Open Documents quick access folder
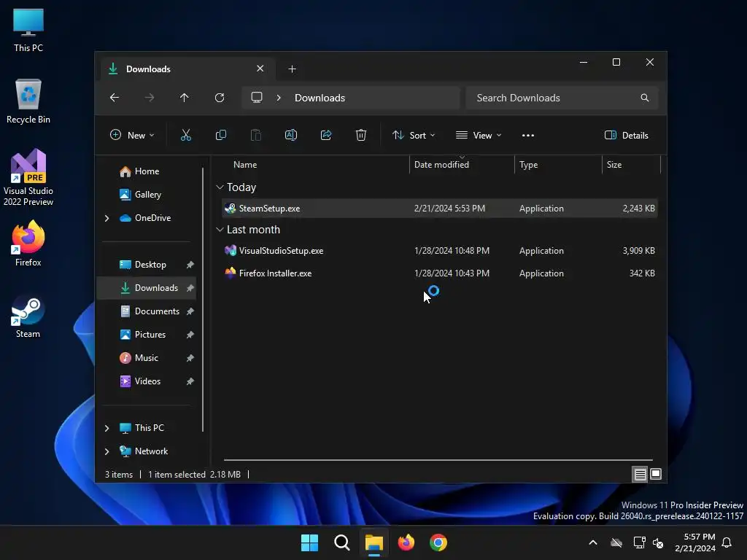747x560 pixels. coord(149,311)
